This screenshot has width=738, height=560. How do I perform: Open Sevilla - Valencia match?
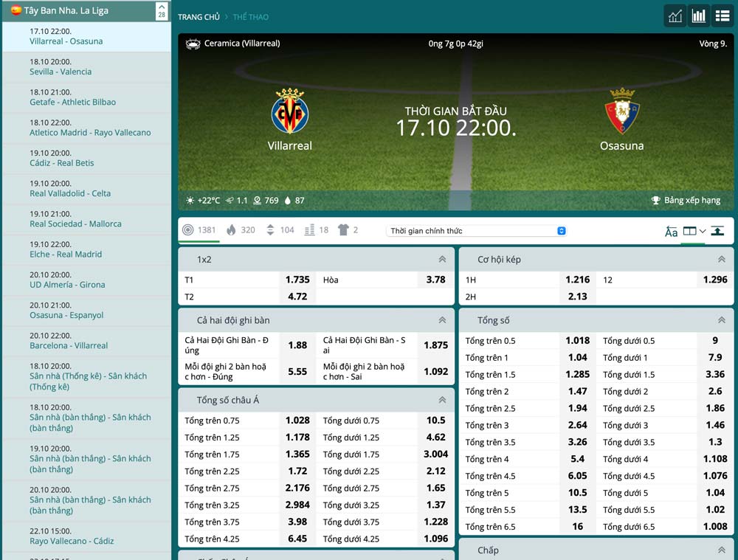click(x=86, y=67)
